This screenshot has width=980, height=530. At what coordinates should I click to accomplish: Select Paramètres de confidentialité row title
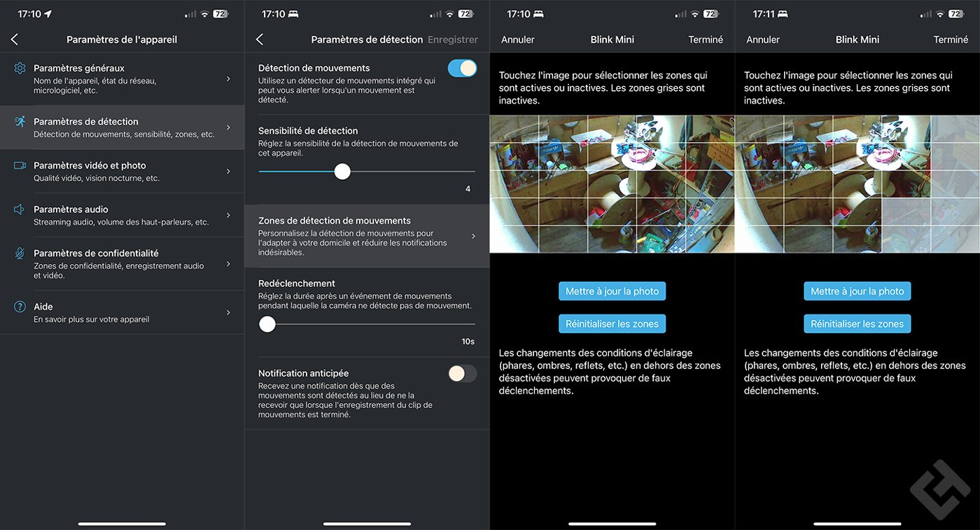tap(96, 253)
